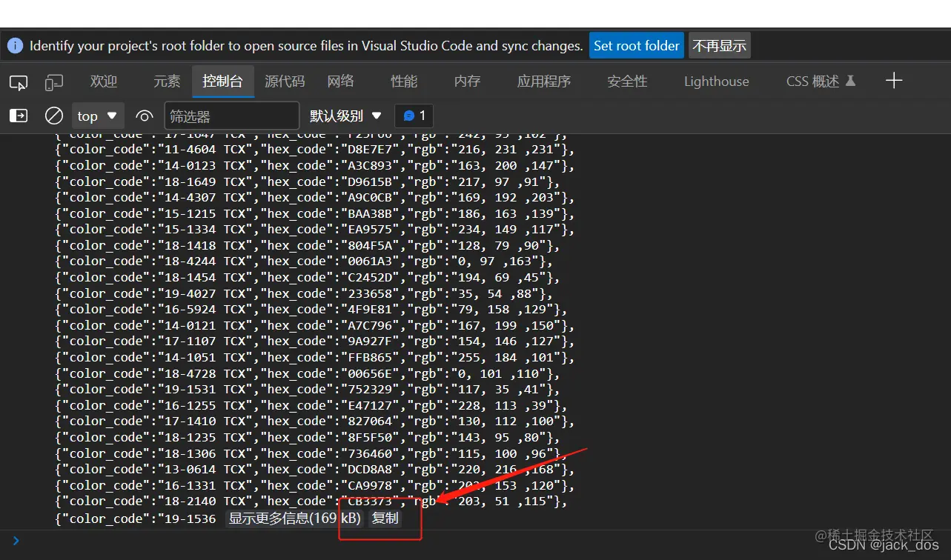
Task: Click console line with 18-1418 TCX
Action: click(x=308, y=245)
